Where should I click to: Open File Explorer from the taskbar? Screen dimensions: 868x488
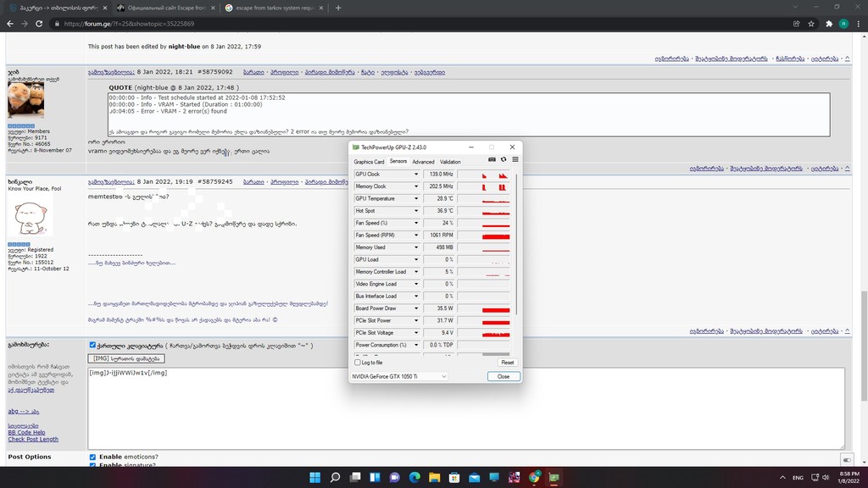(435, 477)
